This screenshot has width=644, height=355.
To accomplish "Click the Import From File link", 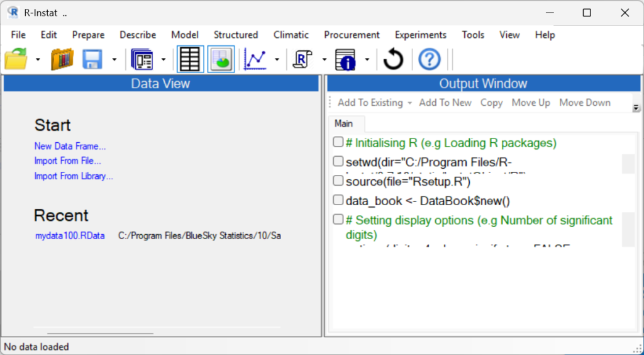I will pyautogui.click(x=67, y=161).
